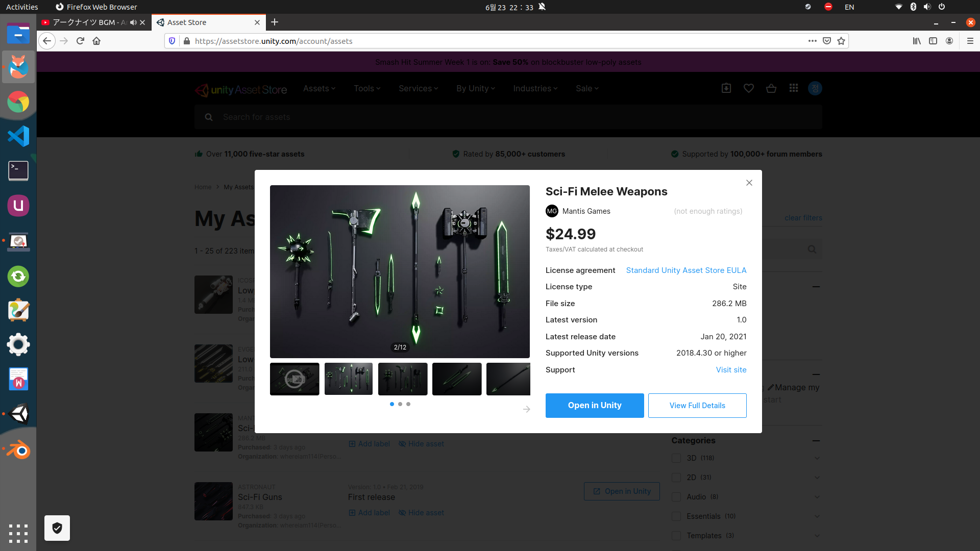This screenshot has width=980, height=551.
Task: Hide the Sci-Fi Guns asset
Action: click(x=421, y=513)
